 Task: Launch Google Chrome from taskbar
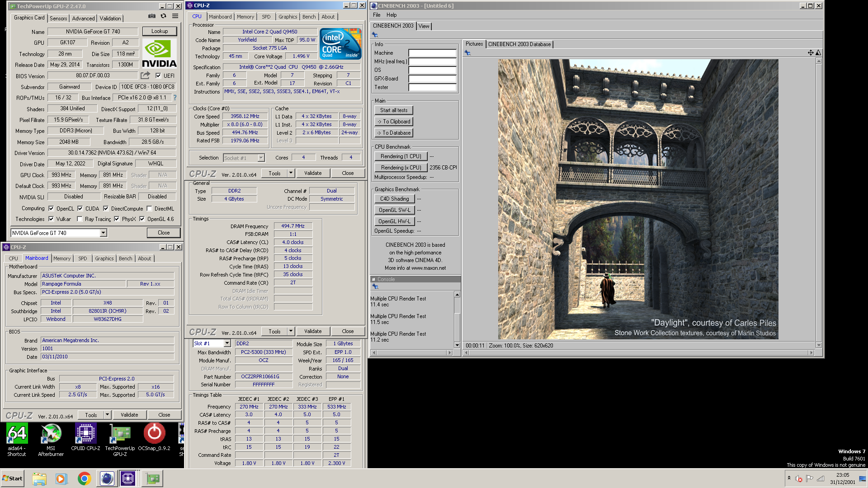84,479
